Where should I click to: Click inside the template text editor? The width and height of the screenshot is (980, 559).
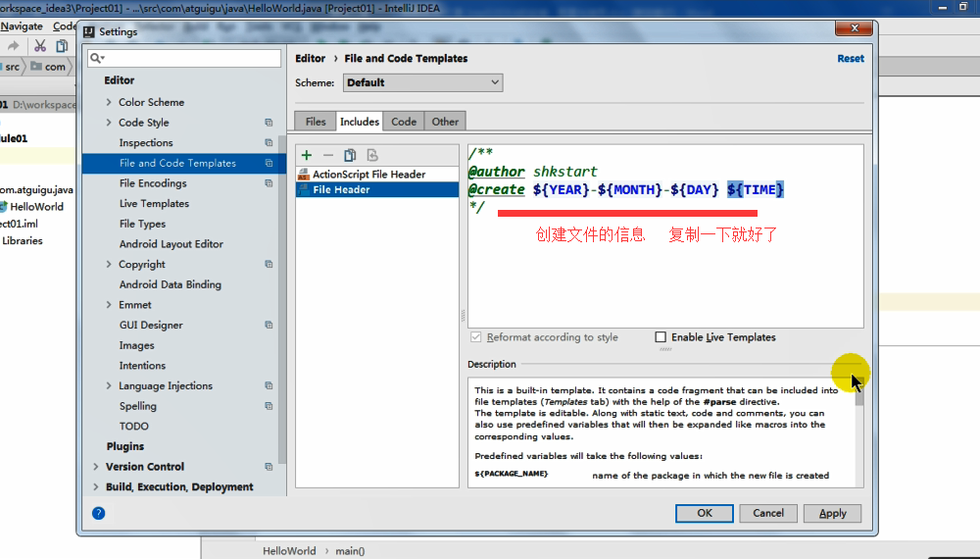coord(665,236)
